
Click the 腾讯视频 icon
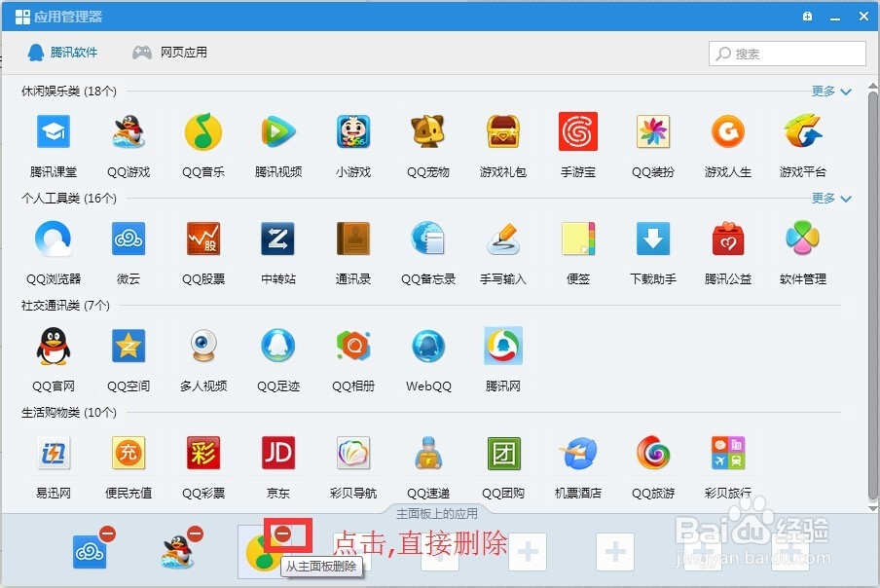278,131
